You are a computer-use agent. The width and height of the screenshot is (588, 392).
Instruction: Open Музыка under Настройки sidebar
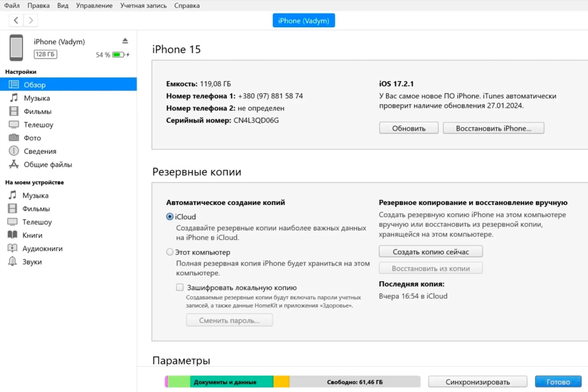coord(37,98)
